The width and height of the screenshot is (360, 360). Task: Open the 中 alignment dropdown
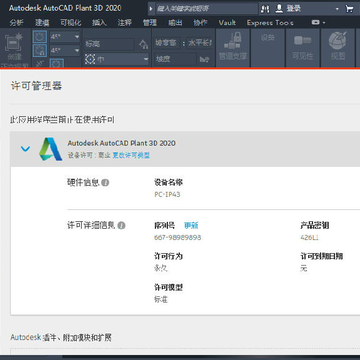pos(116,59)
